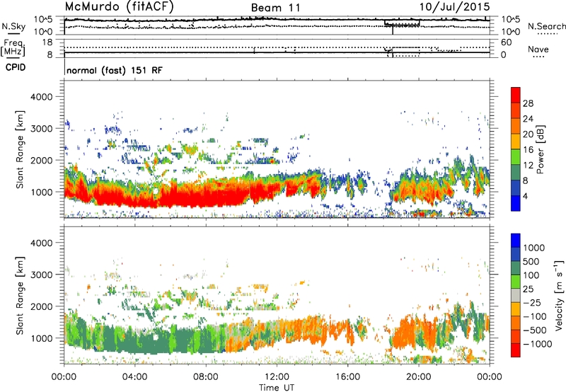Click the 'Power [dB]' colorbar label
The width and height of the screenshot is (566, 392).
(541, 149)
